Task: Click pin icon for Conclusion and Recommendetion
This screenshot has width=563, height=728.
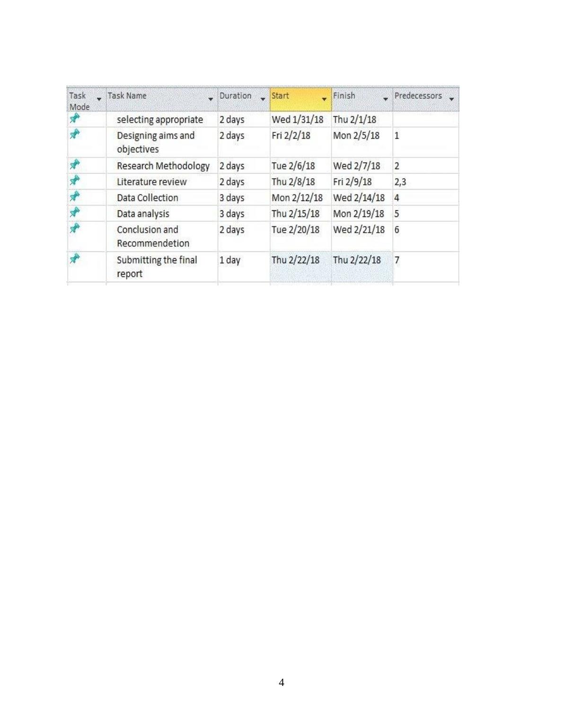Action: pos(75,228)
